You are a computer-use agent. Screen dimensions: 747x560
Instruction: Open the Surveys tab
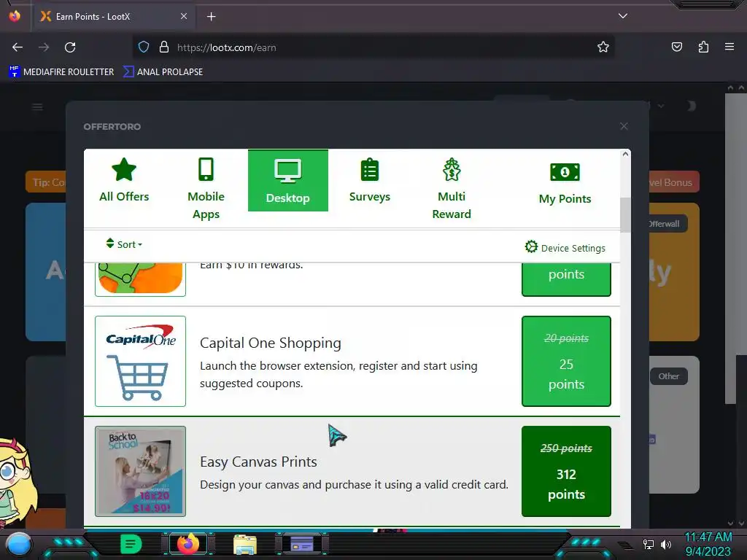(369, 180)
